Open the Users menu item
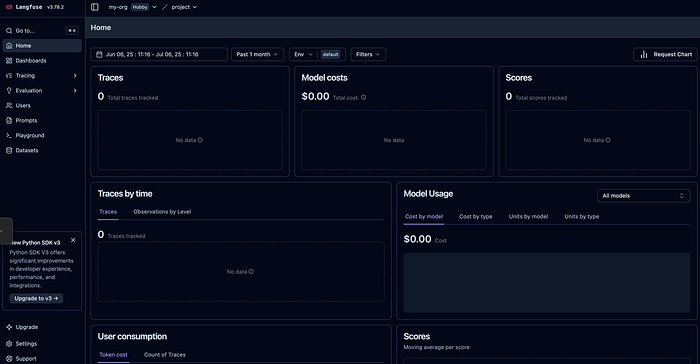This screenshot has height=364, width=700. pos(42,105)
